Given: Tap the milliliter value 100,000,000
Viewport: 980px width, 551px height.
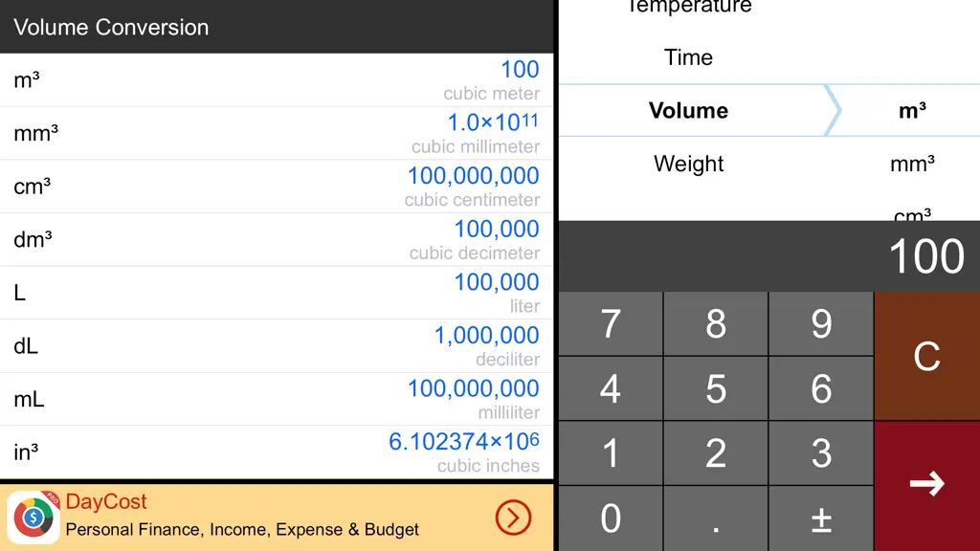Looking at the screenshot, I should 473,388.
